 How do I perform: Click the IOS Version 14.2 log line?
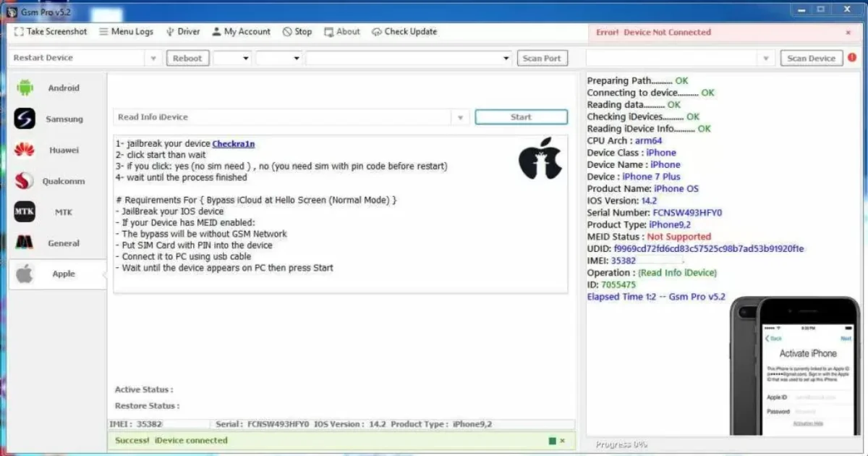(x=622, y=200)
